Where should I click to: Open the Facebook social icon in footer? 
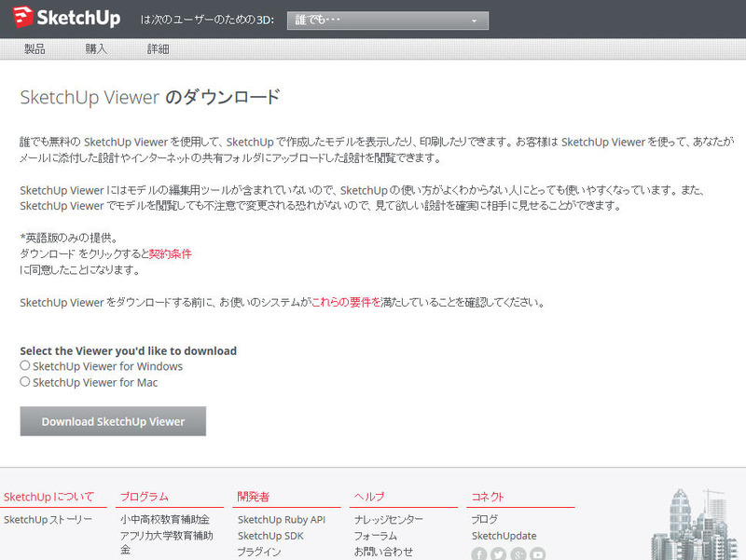479,554
